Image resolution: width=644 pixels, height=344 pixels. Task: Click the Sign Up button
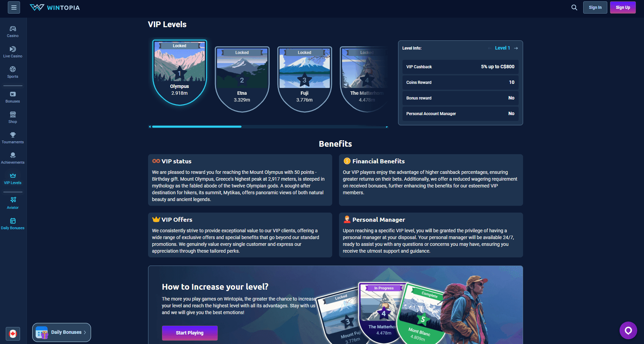tap(623, 7)
